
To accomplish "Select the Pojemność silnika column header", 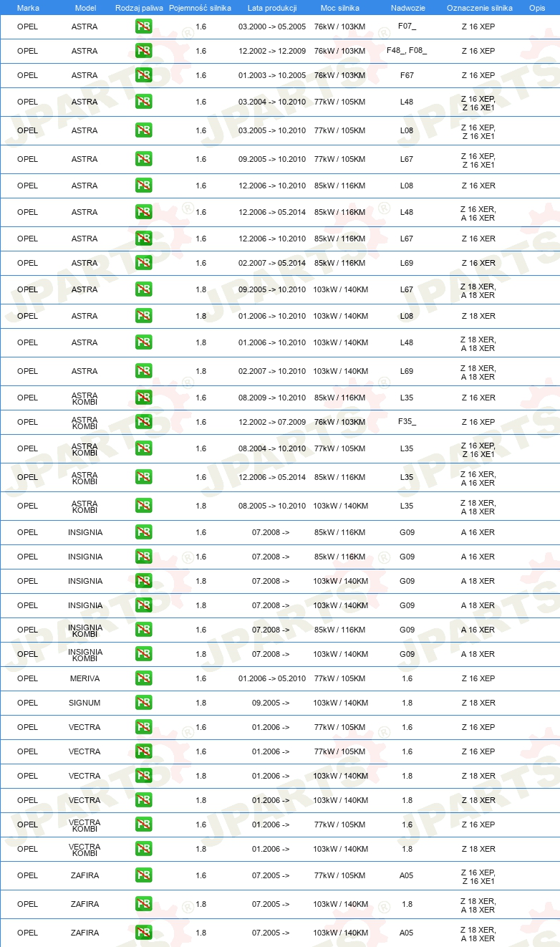I will point(201,8).
